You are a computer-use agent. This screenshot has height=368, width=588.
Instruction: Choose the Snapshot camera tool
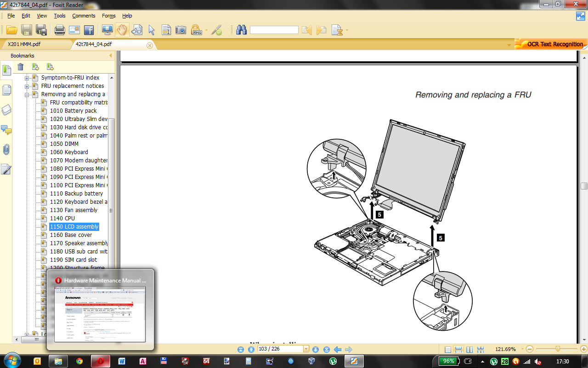181,30
